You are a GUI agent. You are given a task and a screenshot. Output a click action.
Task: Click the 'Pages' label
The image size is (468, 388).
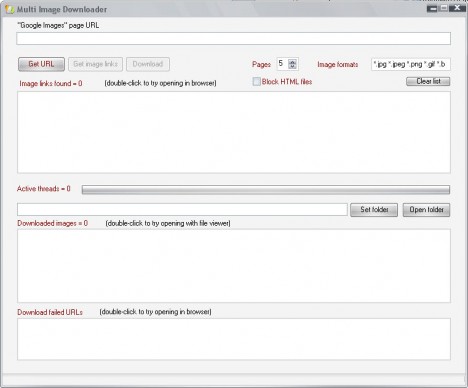[x=261, y=65]
